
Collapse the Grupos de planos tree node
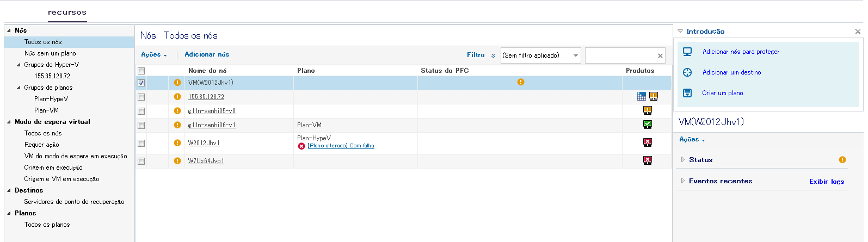[19, 88]
